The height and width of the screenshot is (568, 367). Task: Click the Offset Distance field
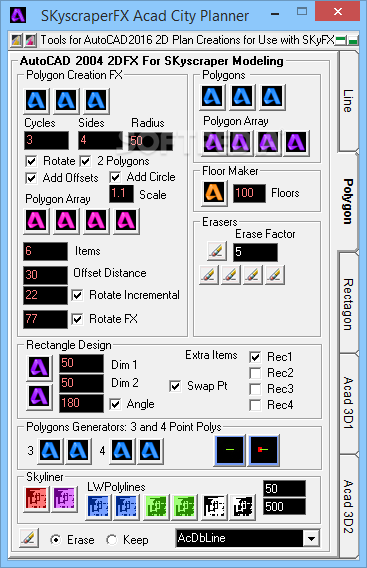[45, 275]
